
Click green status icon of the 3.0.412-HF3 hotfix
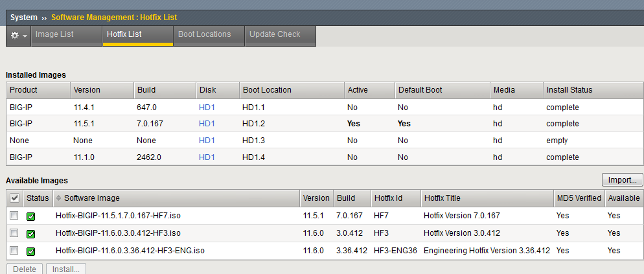[x=31, y=234]
